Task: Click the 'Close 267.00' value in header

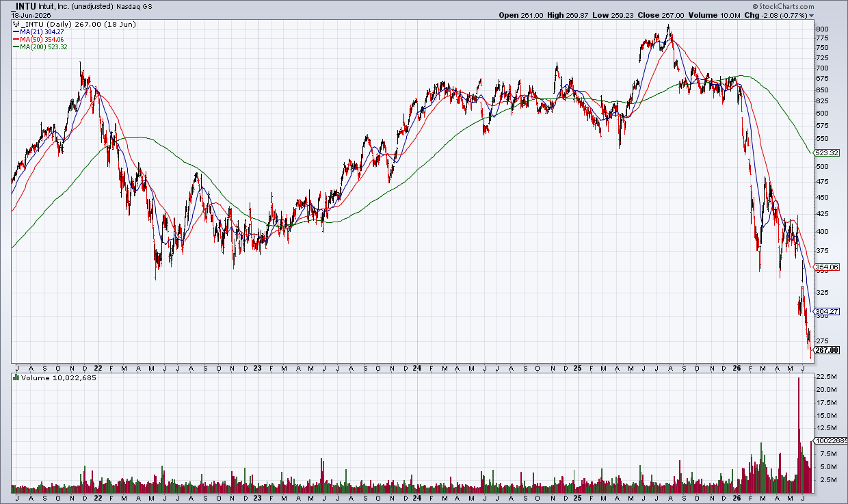Action: [x=661, y=15]
